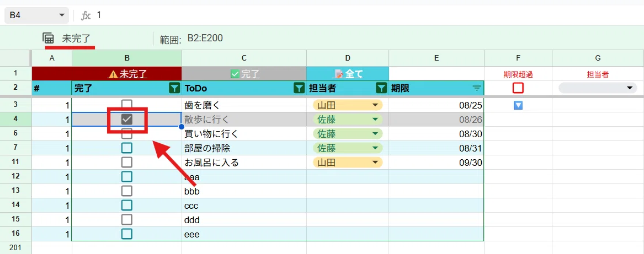
Task: Click the 部屋の掃除 cell
Action: (x=244, y=148)
